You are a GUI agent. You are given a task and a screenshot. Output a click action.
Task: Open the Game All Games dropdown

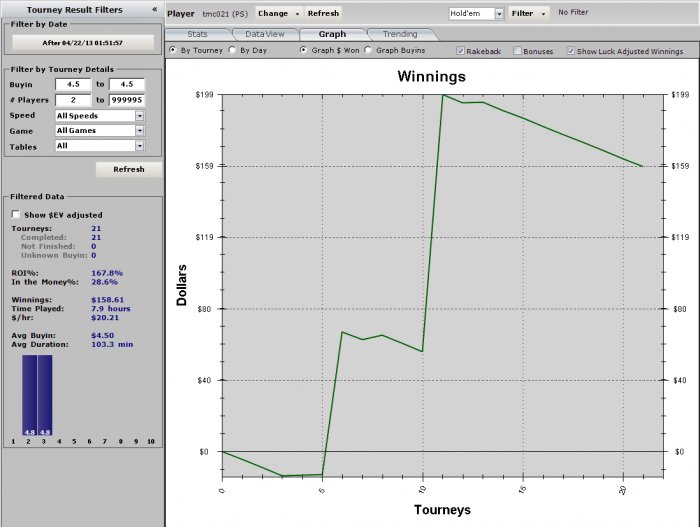click(139, 131)
